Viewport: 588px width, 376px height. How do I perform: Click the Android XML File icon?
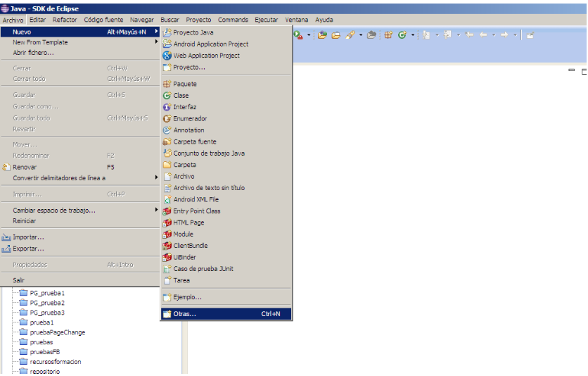tap(167, 200)
